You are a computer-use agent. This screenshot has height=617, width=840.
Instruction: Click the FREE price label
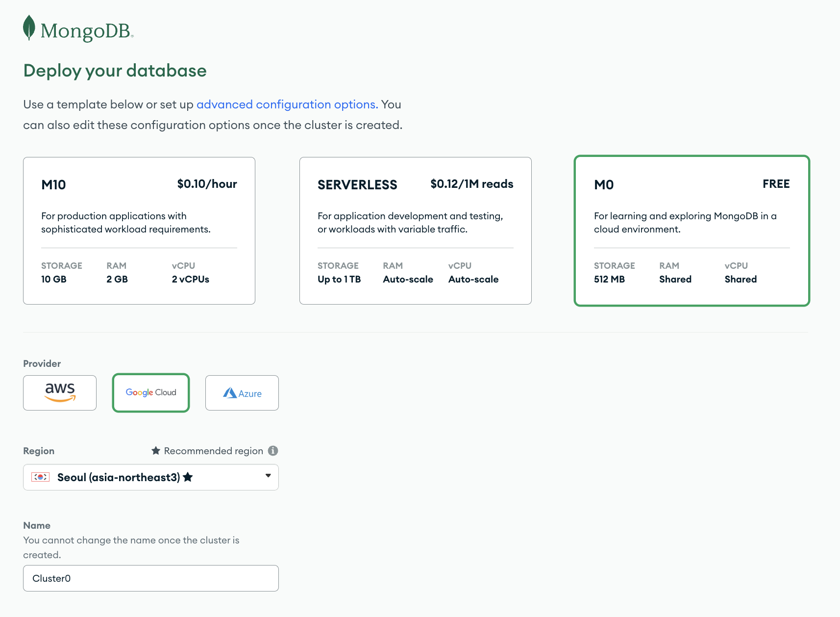tap(776, 184)
